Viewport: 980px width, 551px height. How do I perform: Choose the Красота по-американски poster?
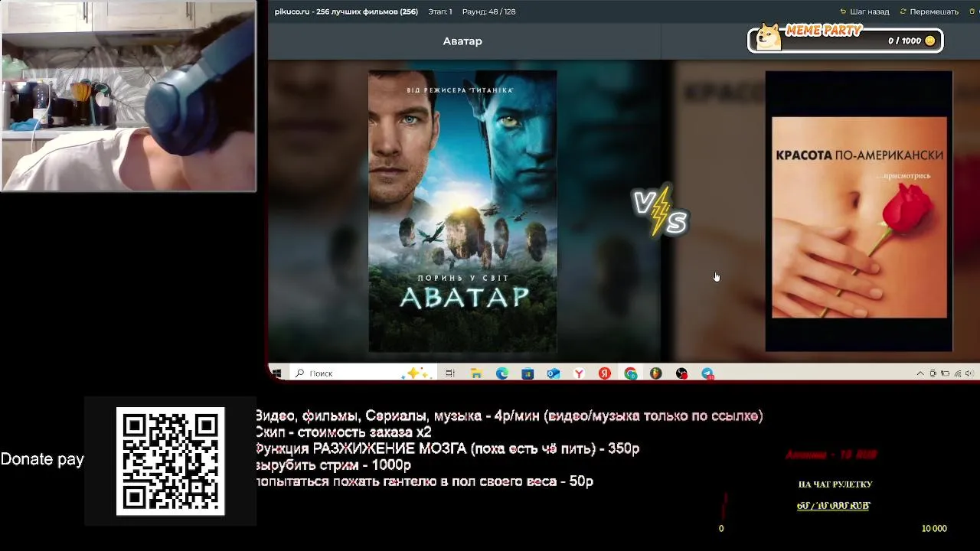click(x=859, y=211)
